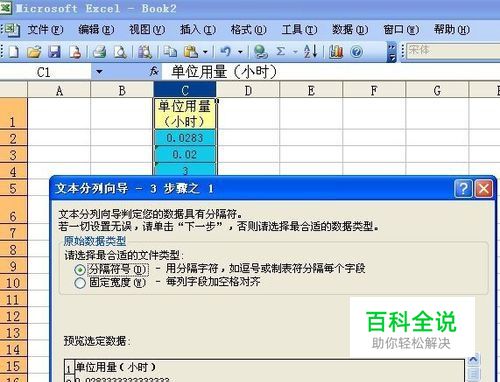Screen dimensions: 500x382
Task: Close the 文本分列向导 dialog
Action: 484,189
